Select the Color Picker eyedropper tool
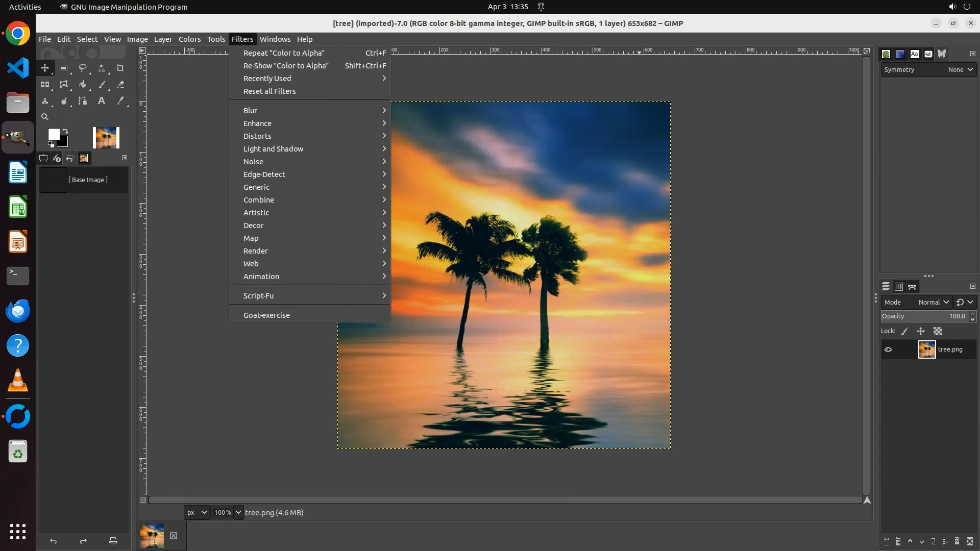 (x=120, y=101)
